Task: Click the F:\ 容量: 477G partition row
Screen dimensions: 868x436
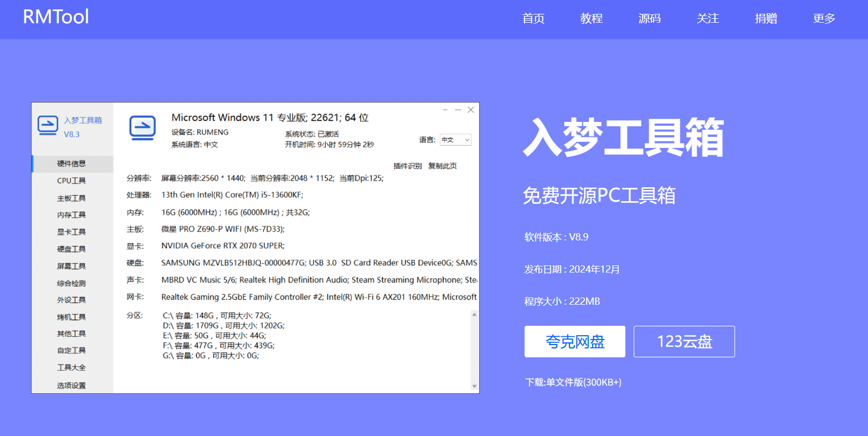Action: [219, 346]
